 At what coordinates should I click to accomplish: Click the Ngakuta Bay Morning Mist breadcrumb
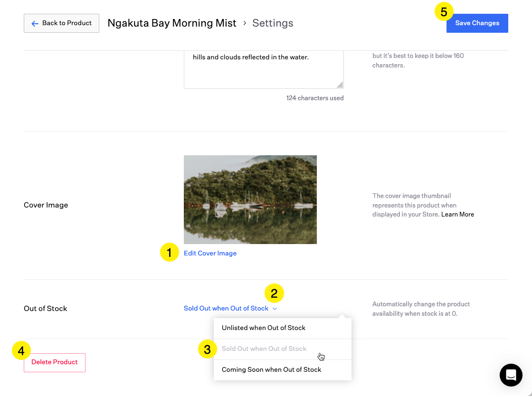tap(172, 23)
